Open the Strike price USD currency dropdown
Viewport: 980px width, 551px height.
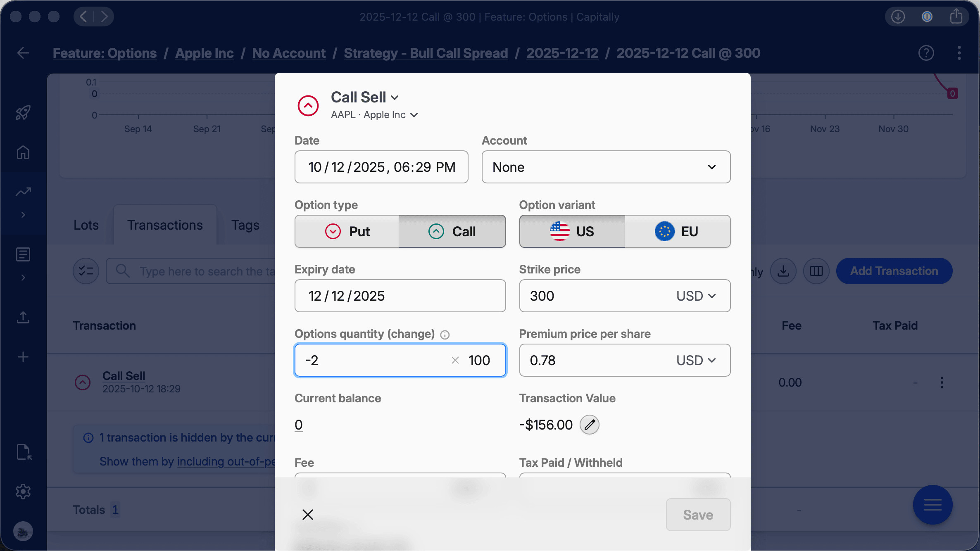[696, 296]
